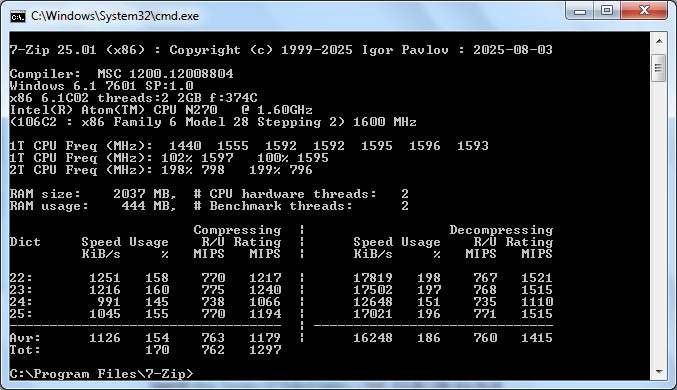The height and width of the screenshot is (390, 677).
Task: Click the Avr results row
Action: click(281, 337)
